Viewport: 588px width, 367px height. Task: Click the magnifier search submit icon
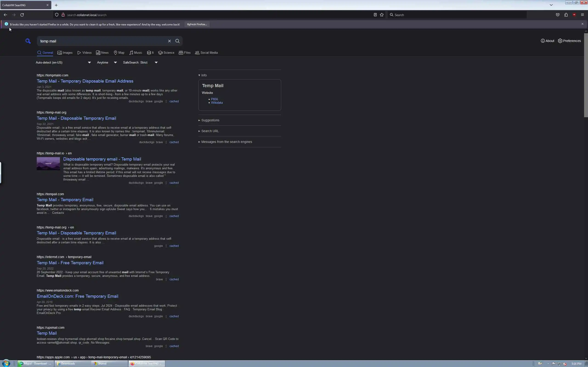click(x=177, y=41)
